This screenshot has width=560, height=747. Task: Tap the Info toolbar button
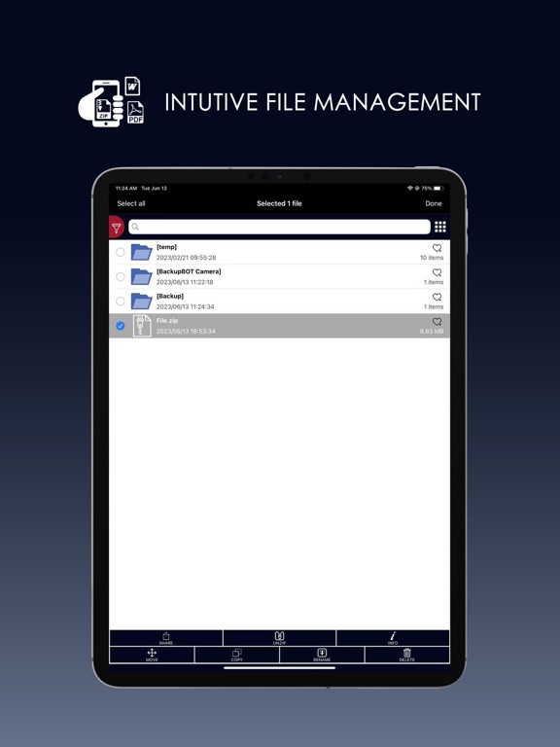point(393,638)
